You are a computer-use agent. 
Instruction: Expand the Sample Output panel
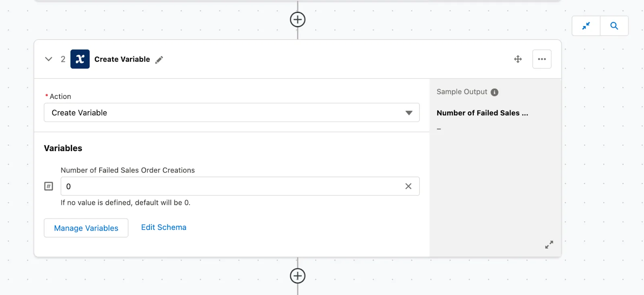(x=549, y=244)
